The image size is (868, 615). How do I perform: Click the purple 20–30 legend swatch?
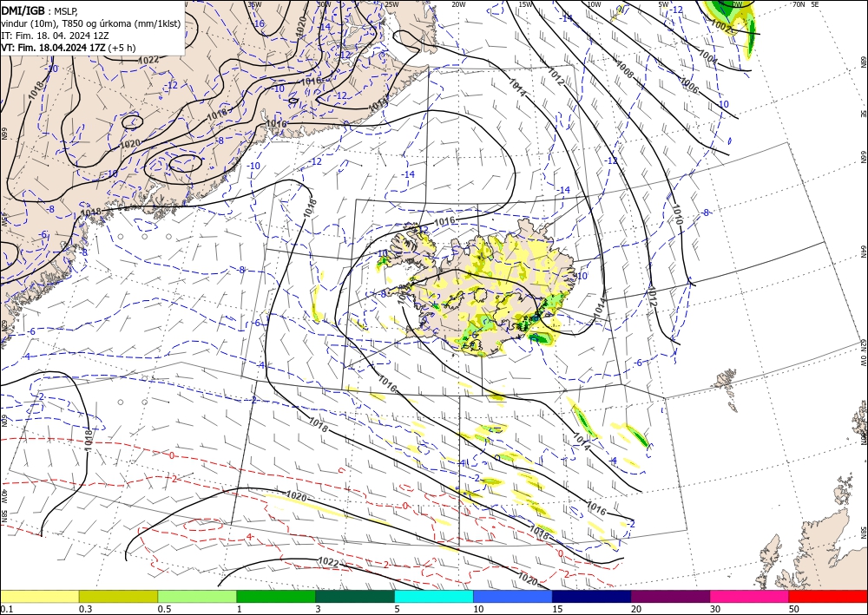670,596
